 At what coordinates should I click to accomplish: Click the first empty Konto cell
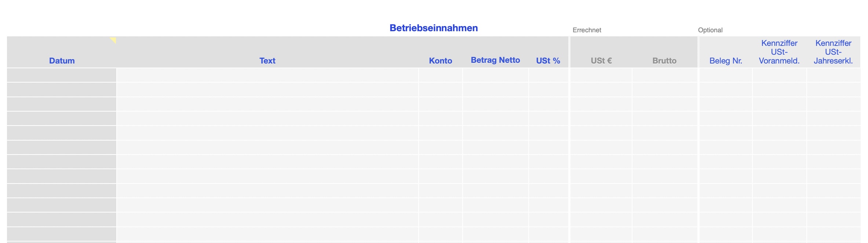click(440, 75)
